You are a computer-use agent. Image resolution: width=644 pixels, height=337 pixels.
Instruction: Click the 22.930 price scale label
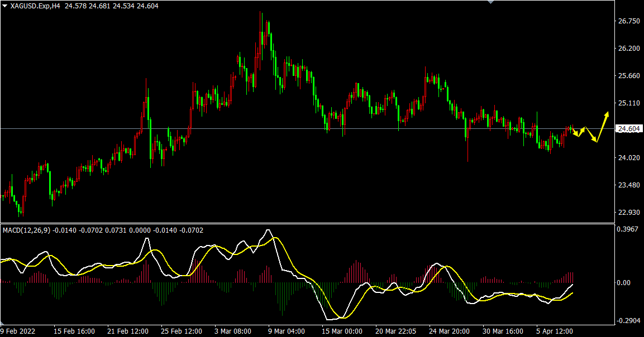pyautogui.click(x=628, y=213)
